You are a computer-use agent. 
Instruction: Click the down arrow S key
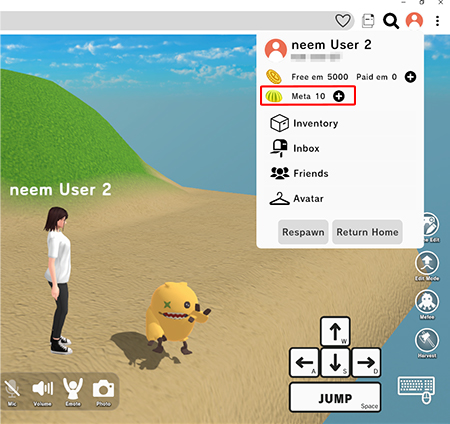tap(335, 362)
